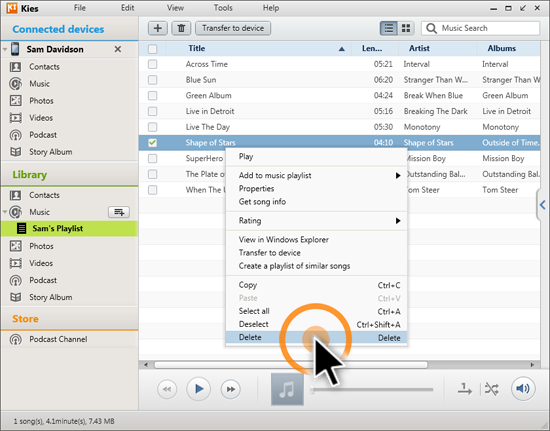
Task: Open device Photos icon entry
Action: [x=15, y=101]
